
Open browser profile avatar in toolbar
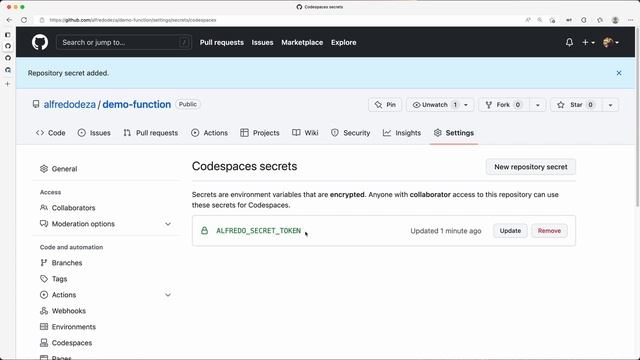pyautogui.click(x=615, y=20)
